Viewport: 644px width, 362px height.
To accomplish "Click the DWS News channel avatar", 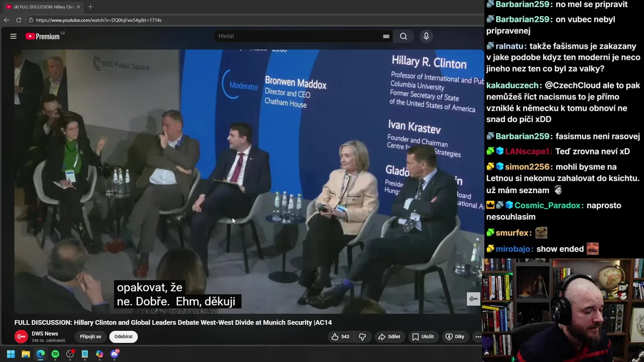I will (21, 337).
